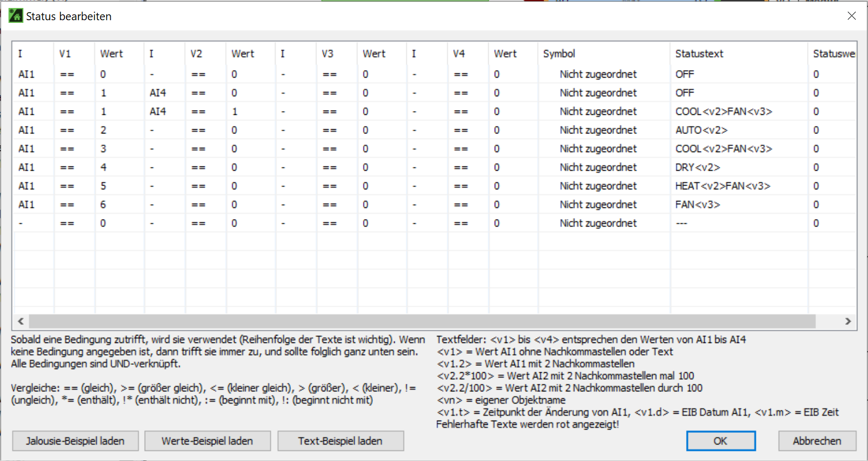This screenshot has width=868, height=461.
Task: Select AI4 in the COOL<v2>FAN<v3> row with value 1
Action: 158,112
